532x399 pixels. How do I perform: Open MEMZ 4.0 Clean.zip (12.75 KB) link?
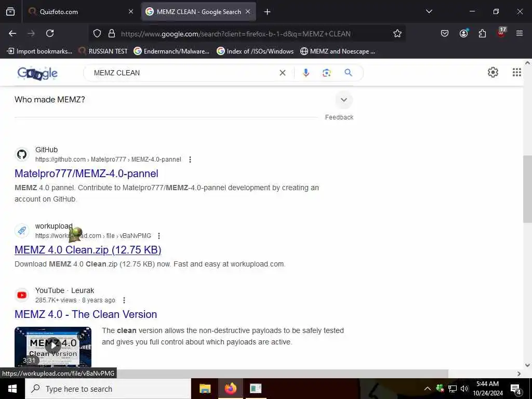(x=88, y=250)
